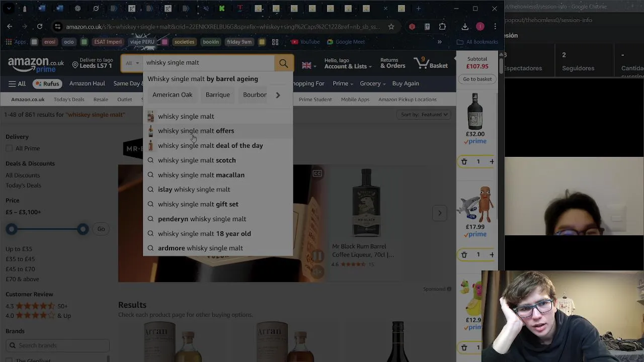Click the search icon beside macallan suggestion
644x362 pixels.
click(150, 175)
